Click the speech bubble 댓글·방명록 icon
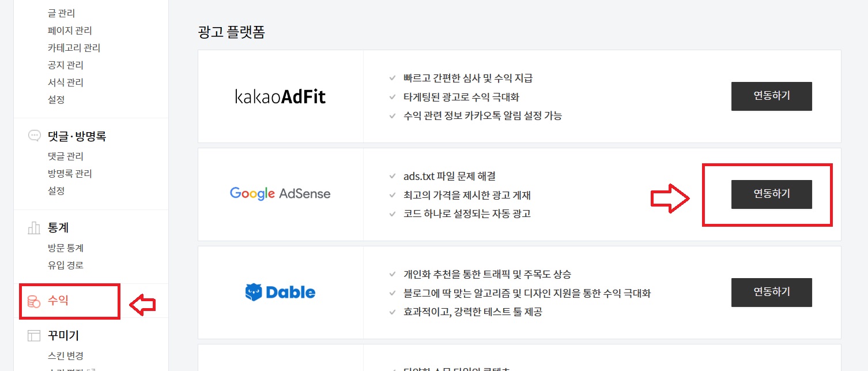The image size is (868, 371). coord(34,136)
